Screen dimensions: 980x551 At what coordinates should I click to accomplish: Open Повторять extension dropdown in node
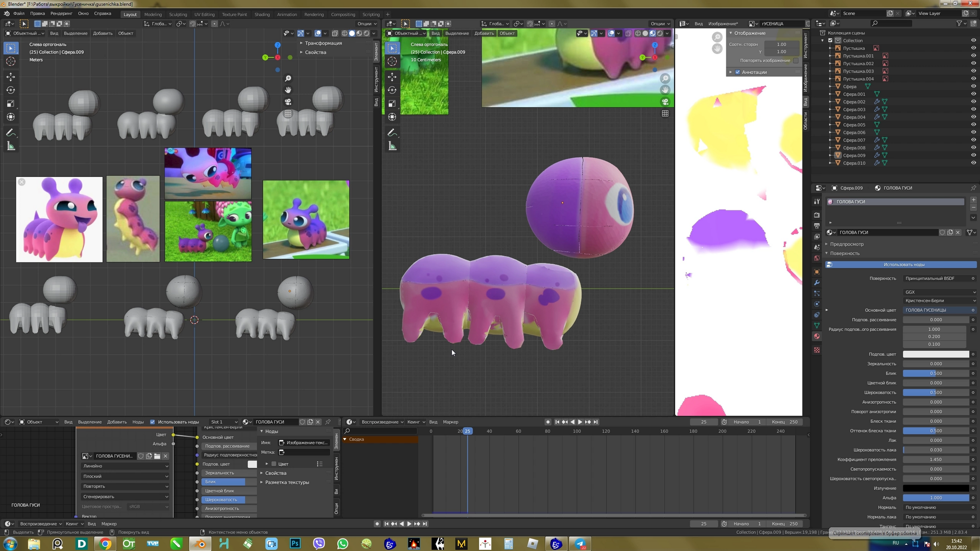[x=125, y=486]
